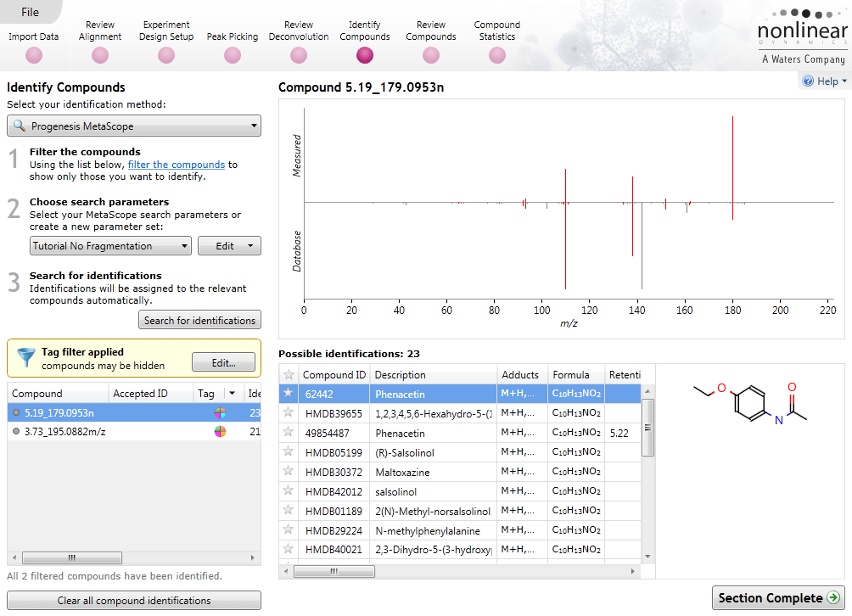Open the Tutorial No Fragmentation parameter dropdown
This screenshot has height=616, width=852.
(x=110, y=246)
